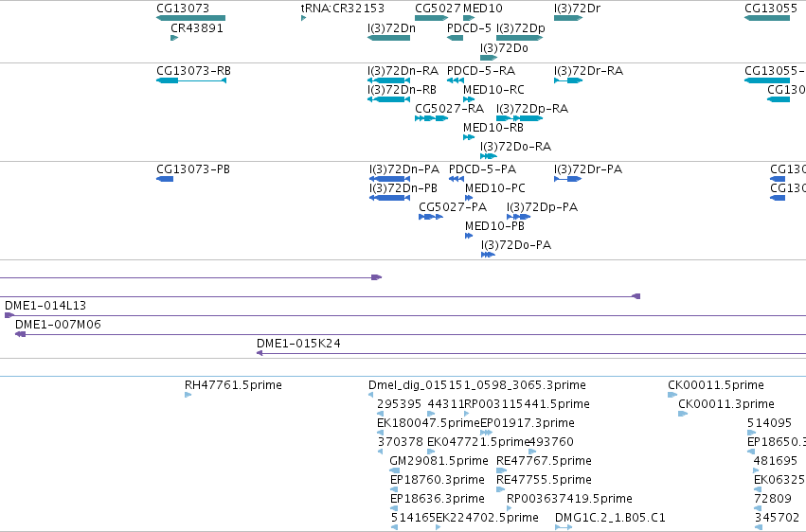
Task: Select the MED10-RB transcript label
Action: pos(493,128)
